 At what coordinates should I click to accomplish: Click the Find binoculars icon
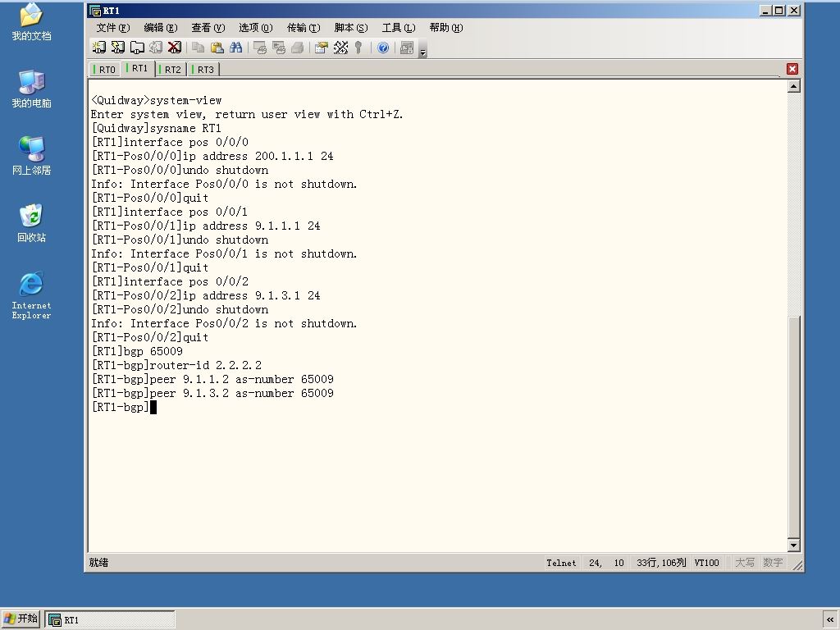pyautogui.click(x=235, y=48)
